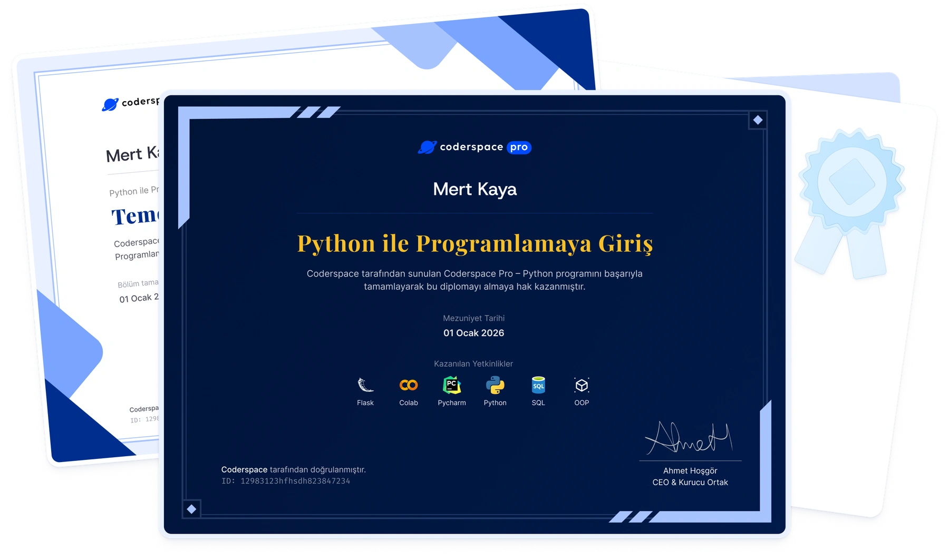This screenshot has width=949, height=560.
Task: Click the Mert name on white certificate
Action: (132, 154)
